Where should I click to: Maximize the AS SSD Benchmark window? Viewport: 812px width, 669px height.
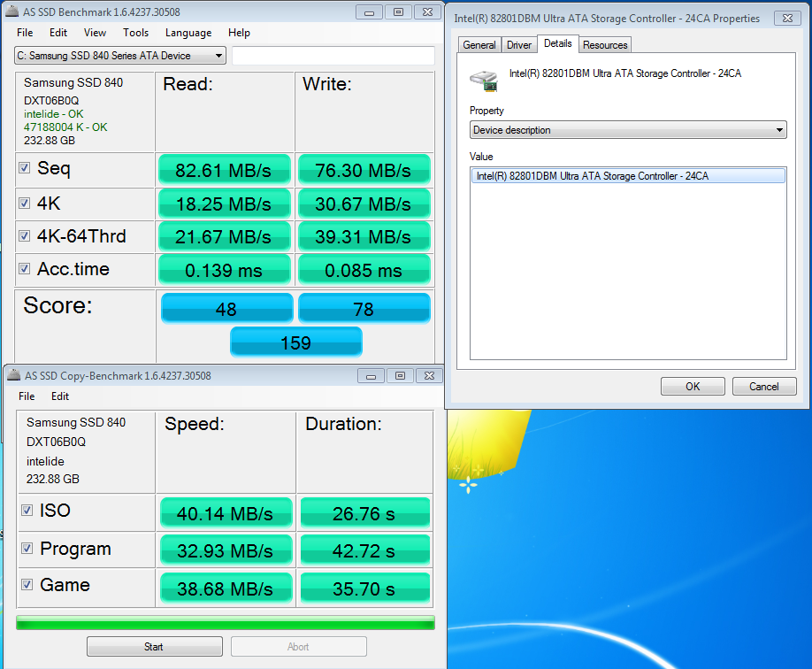coord(398,12)
